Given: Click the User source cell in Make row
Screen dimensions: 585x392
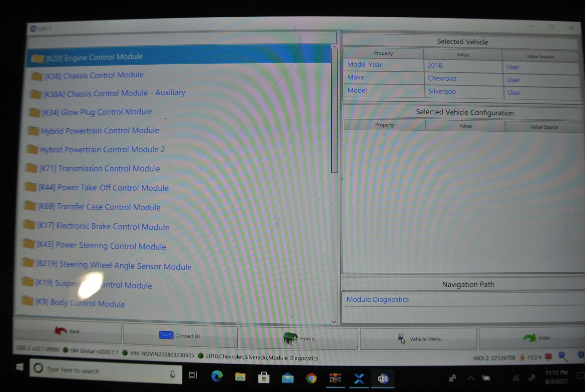Looking at the screenshot, I should pos(541,80).
